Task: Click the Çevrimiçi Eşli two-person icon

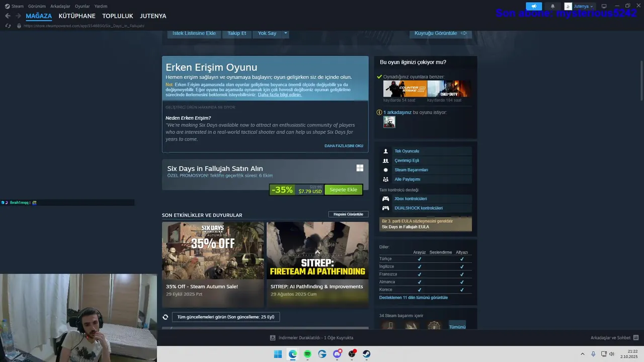Action: point(385,160)
